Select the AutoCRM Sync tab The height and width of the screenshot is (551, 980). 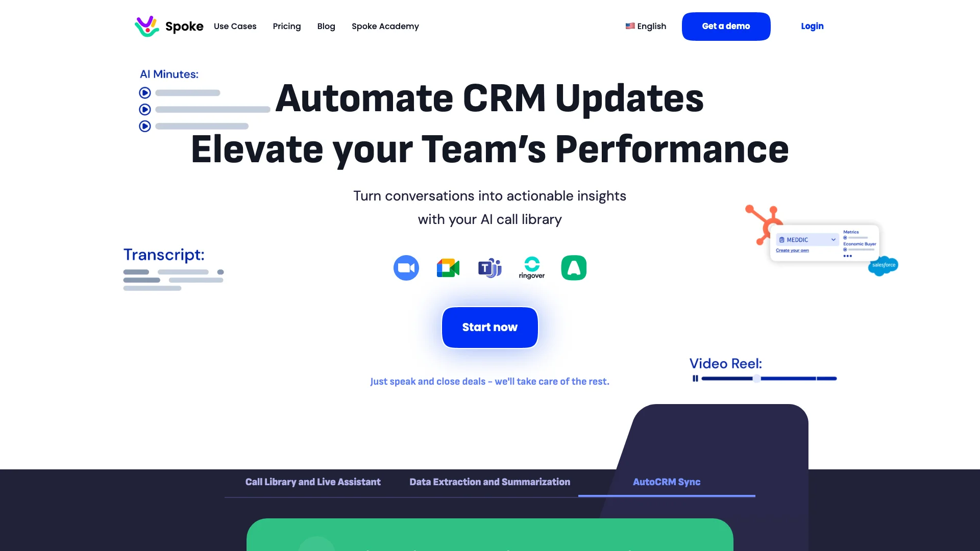(x=666, y=482)
